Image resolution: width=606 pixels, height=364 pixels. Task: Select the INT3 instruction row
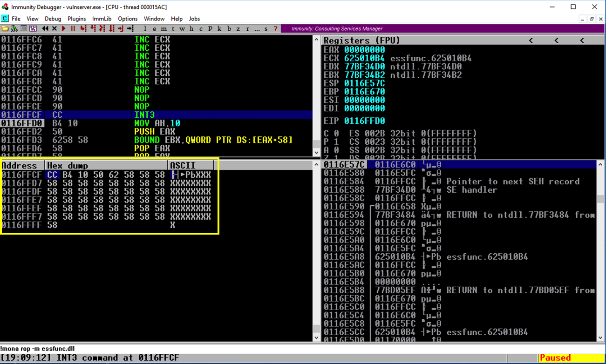(x=157, y=115)
